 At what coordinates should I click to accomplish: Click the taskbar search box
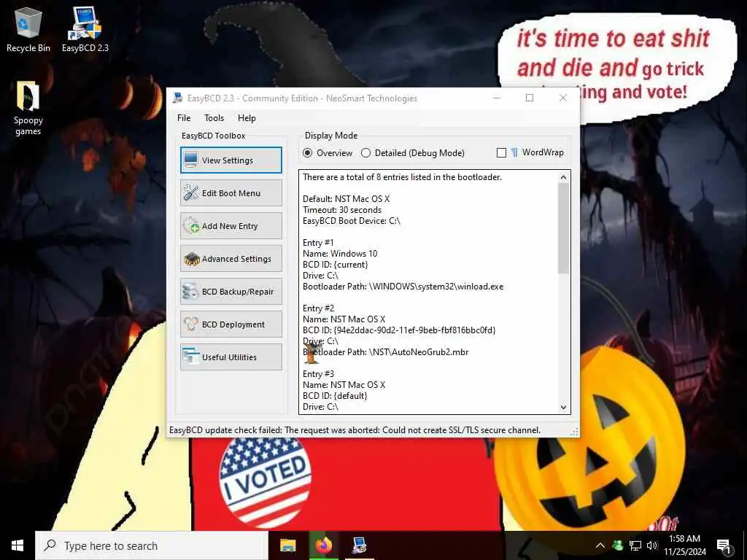point(152,545)
